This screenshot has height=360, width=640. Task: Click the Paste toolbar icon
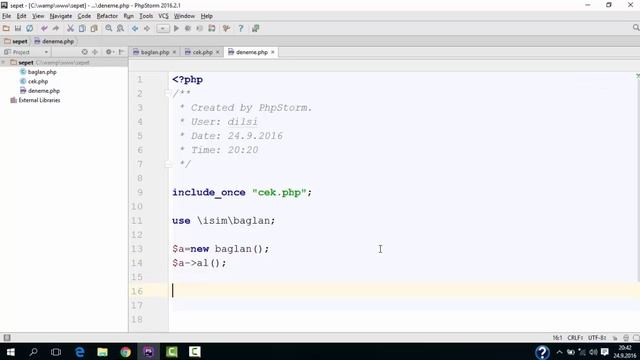click(94, 28)
